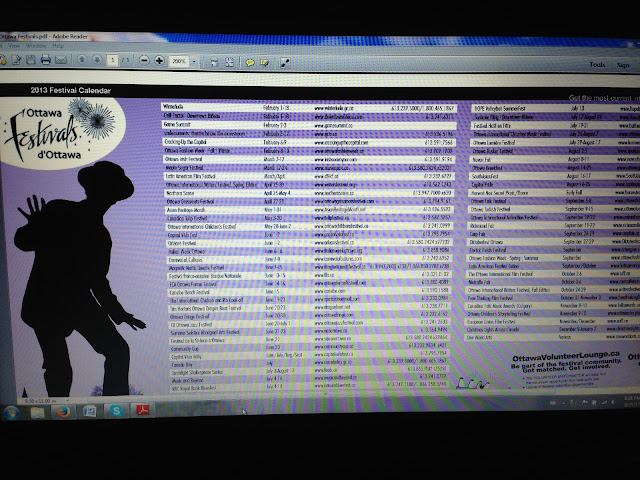Click the Richmond Fair row name

pyautogui.click(x=482, y=225)
